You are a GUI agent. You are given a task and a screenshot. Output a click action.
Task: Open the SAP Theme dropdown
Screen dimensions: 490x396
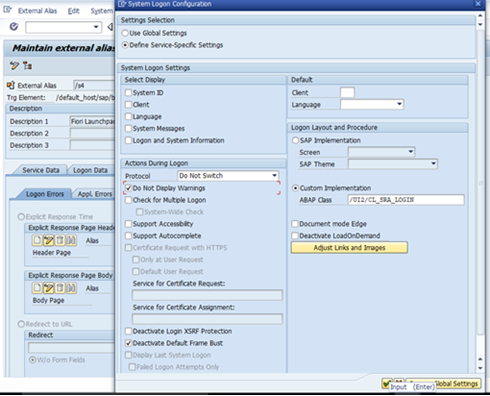[x=433, y=164]
